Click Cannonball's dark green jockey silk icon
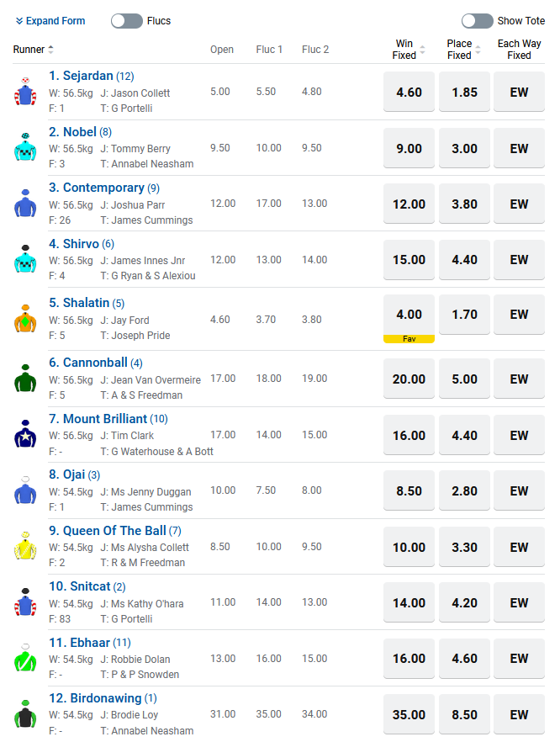 (x=25, y=378)
